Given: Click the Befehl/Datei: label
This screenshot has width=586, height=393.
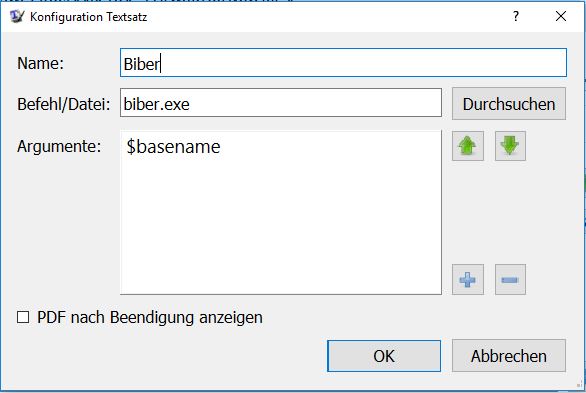Looking at the screenshot, I should 64,104.
